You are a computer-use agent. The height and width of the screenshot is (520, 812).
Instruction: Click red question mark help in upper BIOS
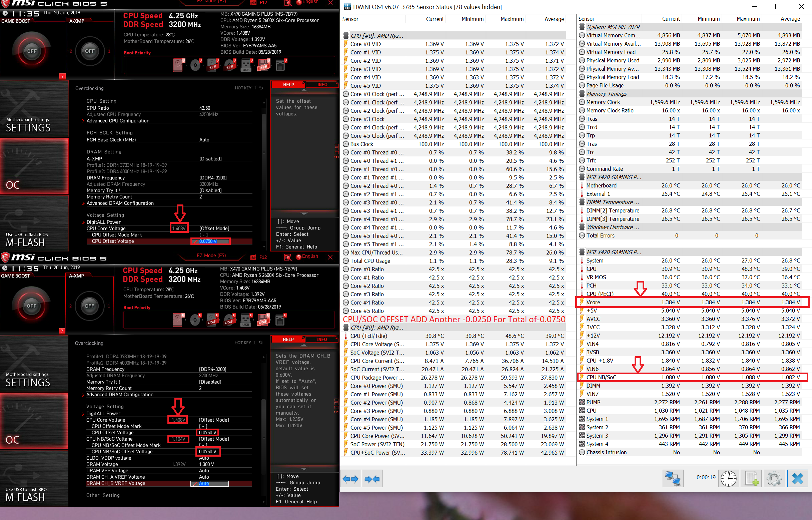(62, 76)
